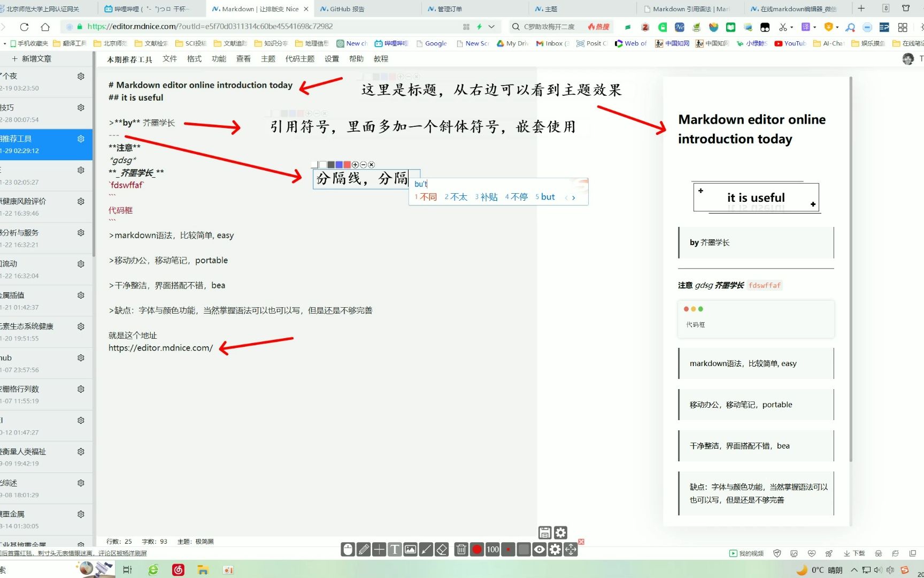Click the minus icon above the text box
The width and height of the screenshot is (924, 578).
click(363, 165)
